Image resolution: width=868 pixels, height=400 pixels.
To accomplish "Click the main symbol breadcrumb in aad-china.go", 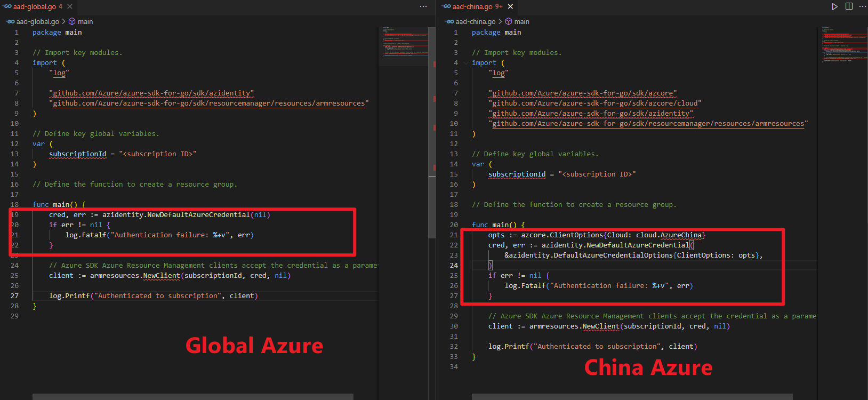I will click(521, 21).
